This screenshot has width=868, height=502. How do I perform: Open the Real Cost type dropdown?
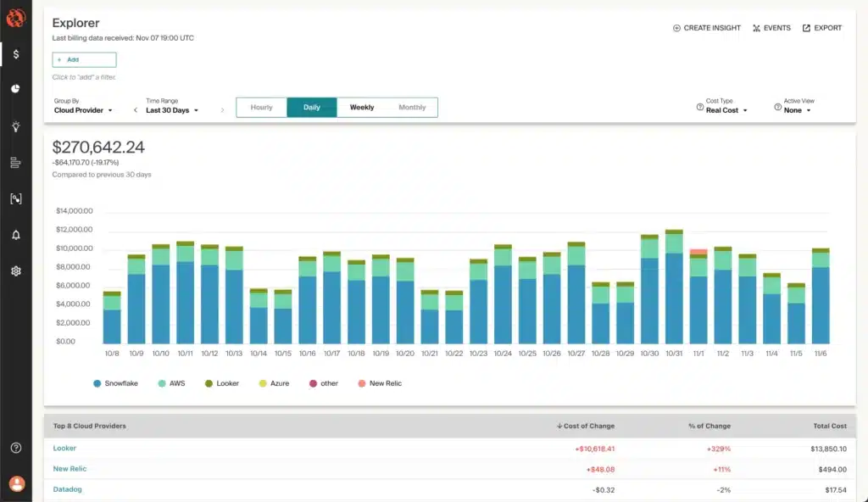(x=726, y=110)
